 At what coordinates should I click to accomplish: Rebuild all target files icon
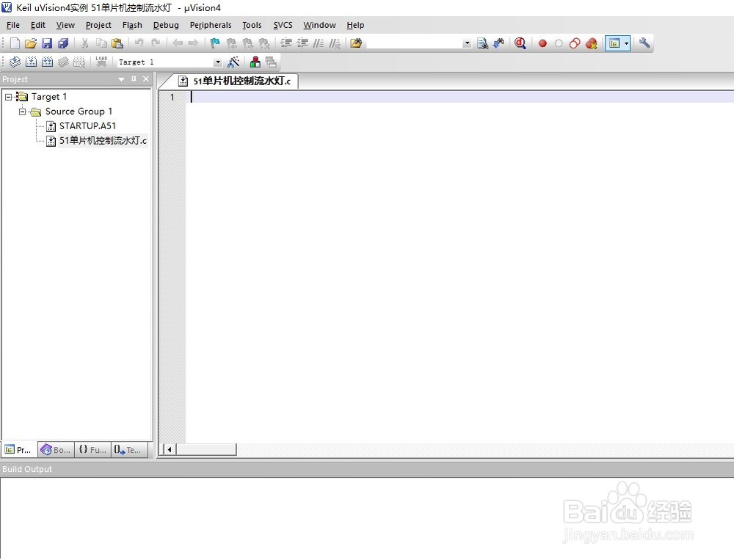pos(47,62)
